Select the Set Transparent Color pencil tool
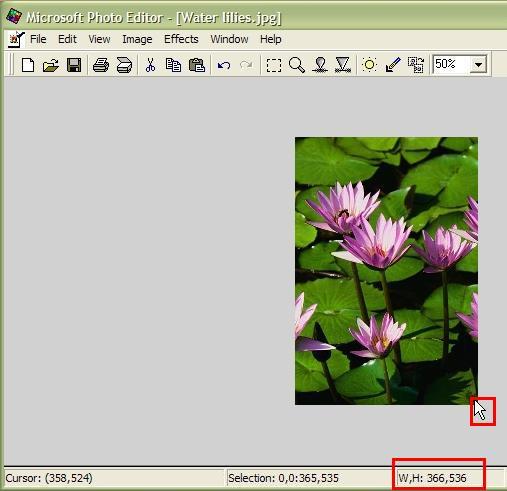 coord(393,65)
